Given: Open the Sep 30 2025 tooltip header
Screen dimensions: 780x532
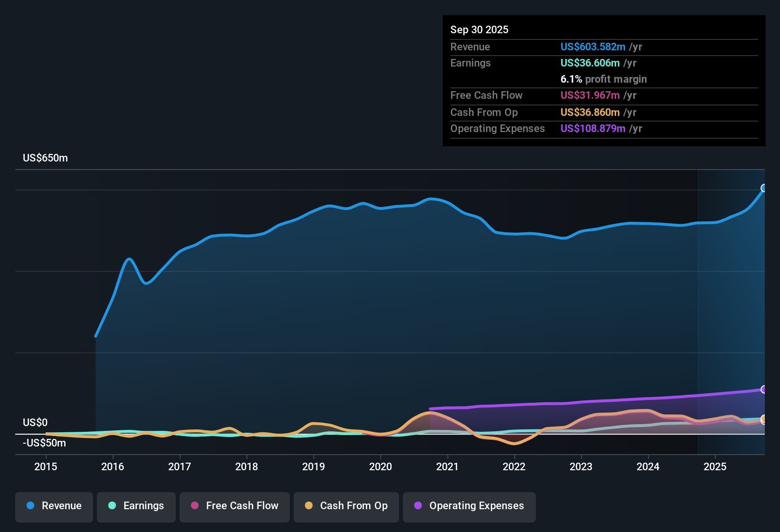Looking at the screenshot, I should click(x=479, y=29).
